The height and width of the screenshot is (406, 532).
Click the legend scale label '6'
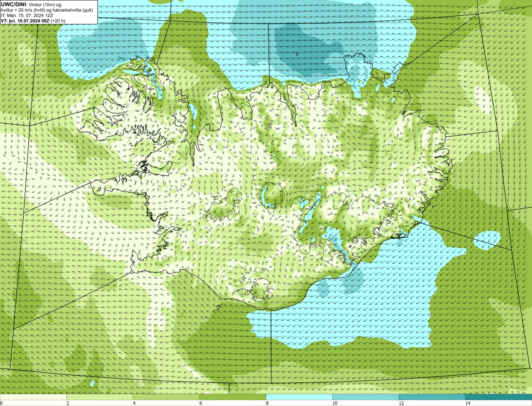click(200, 403)
